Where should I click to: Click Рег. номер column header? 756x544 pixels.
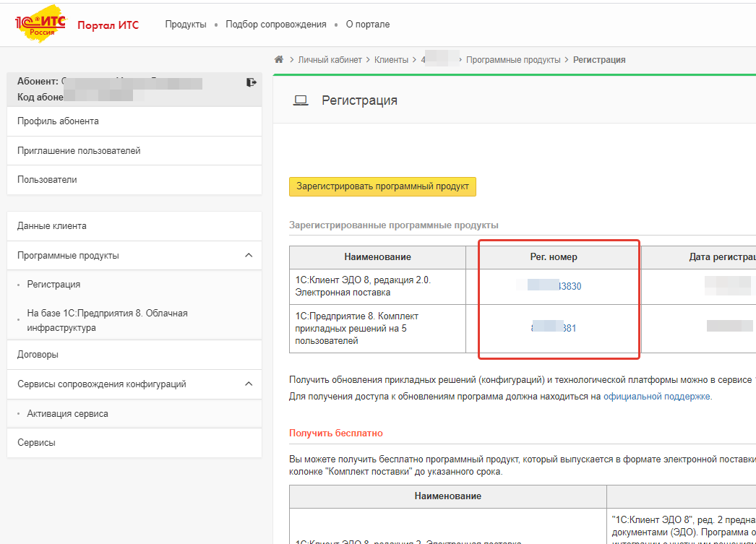554,257
